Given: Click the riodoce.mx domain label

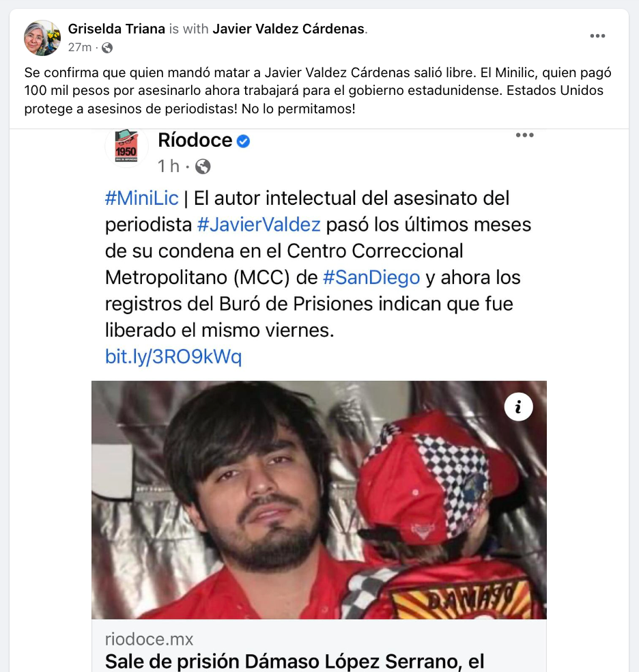Looking at the screenshot, I should pyautogui.click(x=149, y=639).
